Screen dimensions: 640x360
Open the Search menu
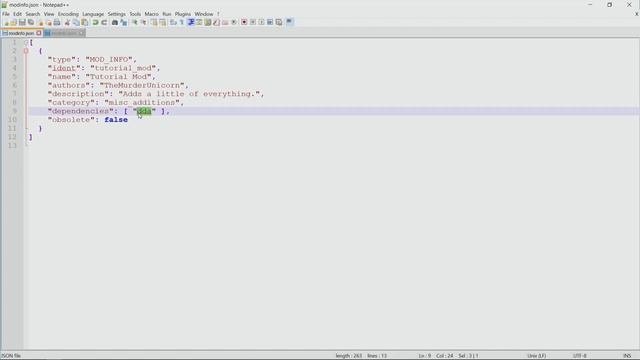(33, 14)
